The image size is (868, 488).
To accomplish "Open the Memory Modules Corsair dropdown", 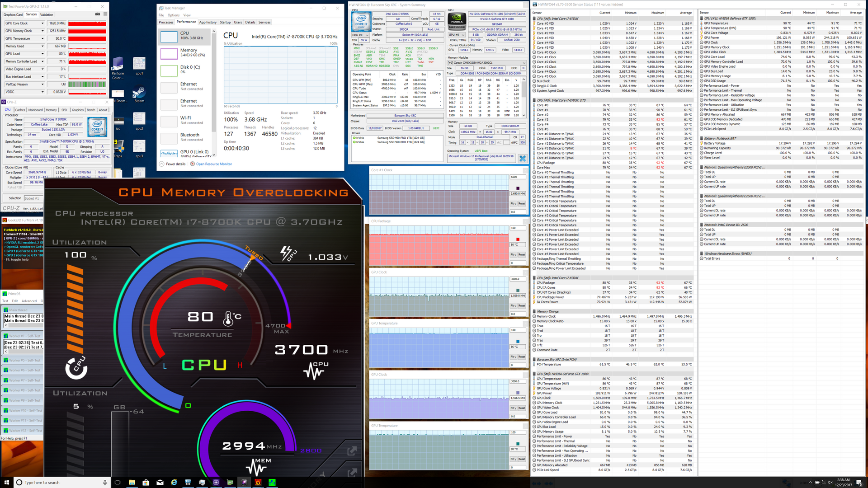I will tap(487, 63).
